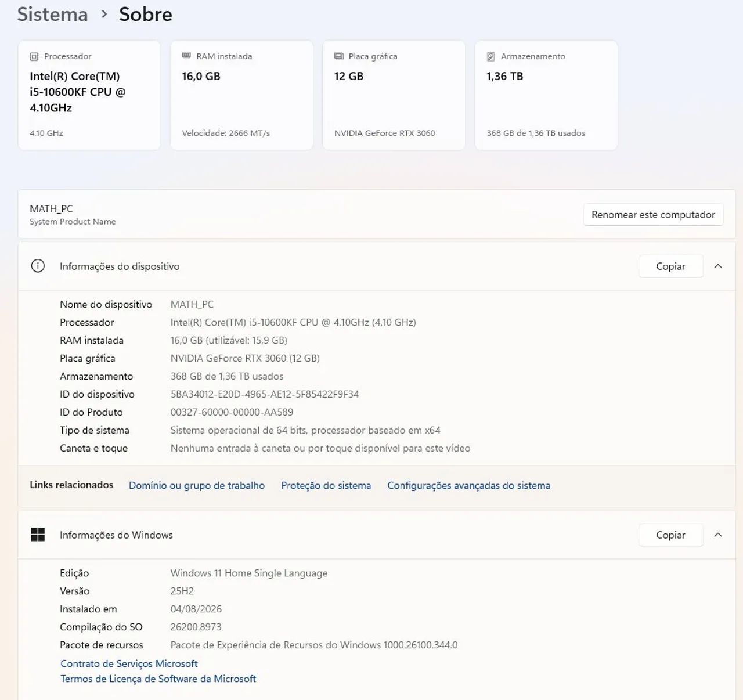
Task: Click the 'ID do Produto' row label
Action: (91, 412)
